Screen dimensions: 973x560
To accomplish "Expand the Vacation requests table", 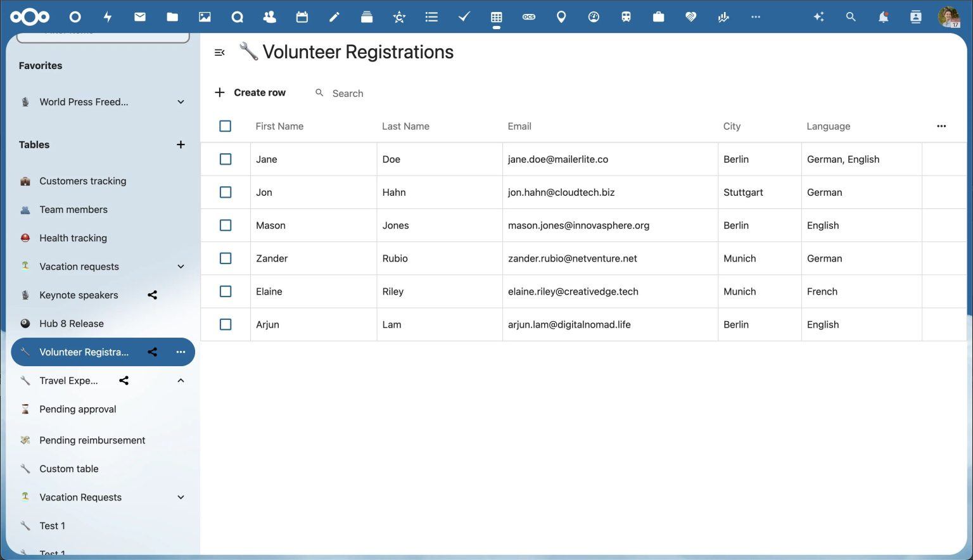I will click(x=181, y=266).
